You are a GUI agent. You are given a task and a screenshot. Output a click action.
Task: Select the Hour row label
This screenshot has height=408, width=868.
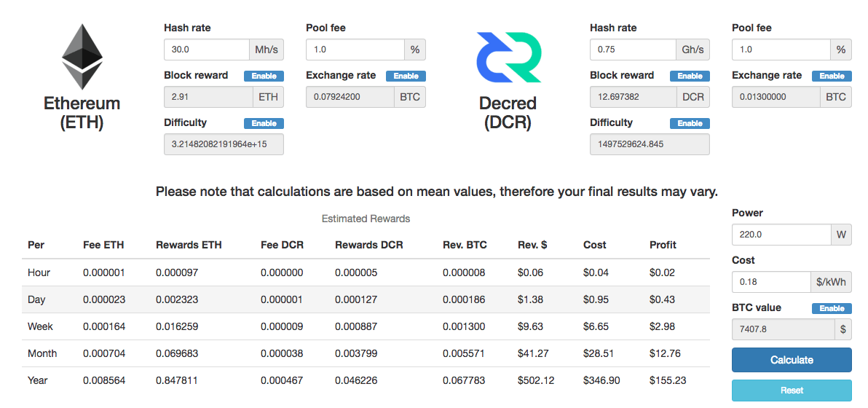click(39, 272)
